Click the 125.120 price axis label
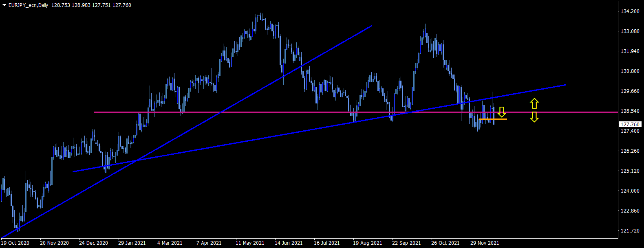This screenshot has width=644, height=248. tap(630, 171)
